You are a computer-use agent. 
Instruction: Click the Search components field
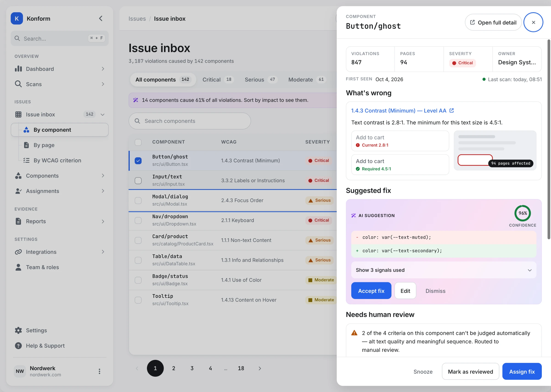click(190, 121)
